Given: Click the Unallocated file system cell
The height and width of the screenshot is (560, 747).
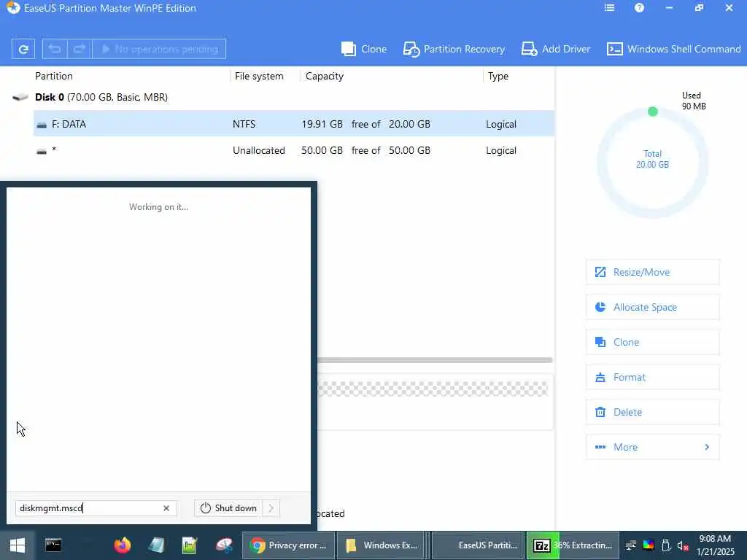Looking at the screenshot, I should coord(259,150).
